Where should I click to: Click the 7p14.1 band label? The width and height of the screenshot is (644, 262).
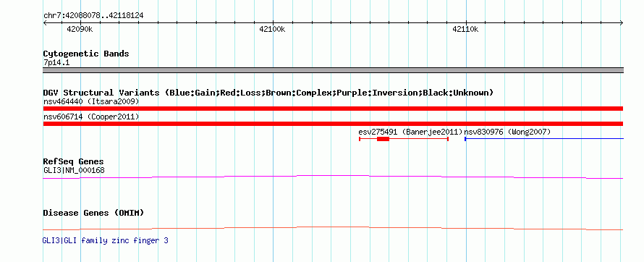click(x=56, y=63)
